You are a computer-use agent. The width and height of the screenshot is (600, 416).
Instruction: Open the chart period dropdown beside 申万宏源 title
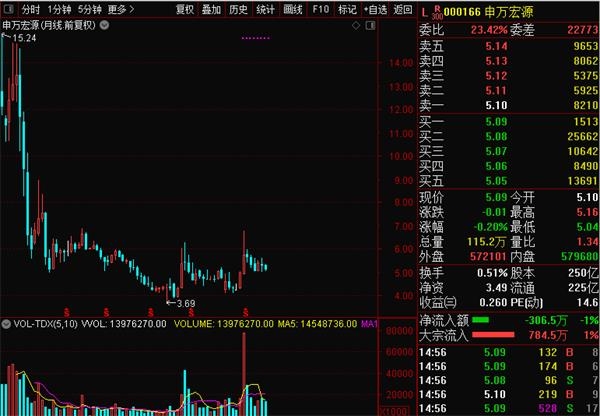pos(104,25)
